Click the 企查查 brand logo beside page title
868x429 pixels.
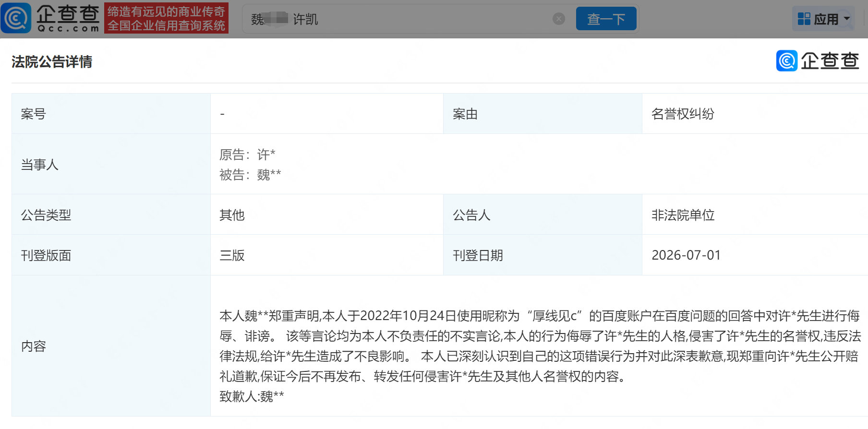coord(818,61)
